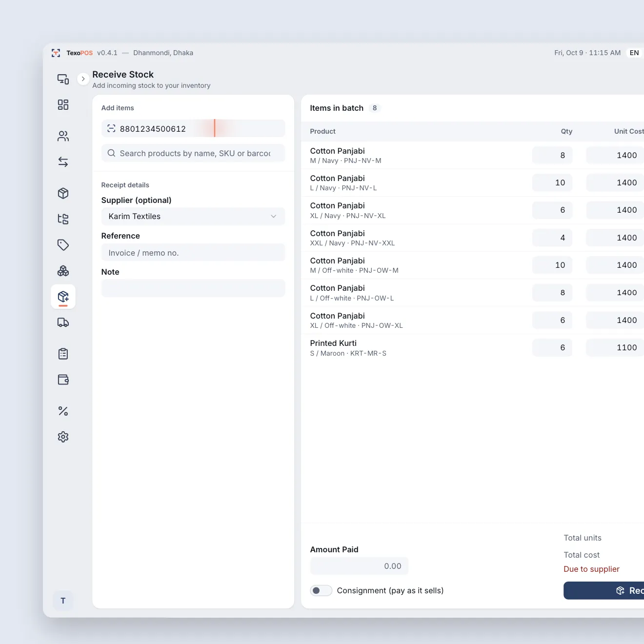Open the transfers (two arrows) sidebar icon
This screenshot has height=644, width=644.
[x=63, y=162]
